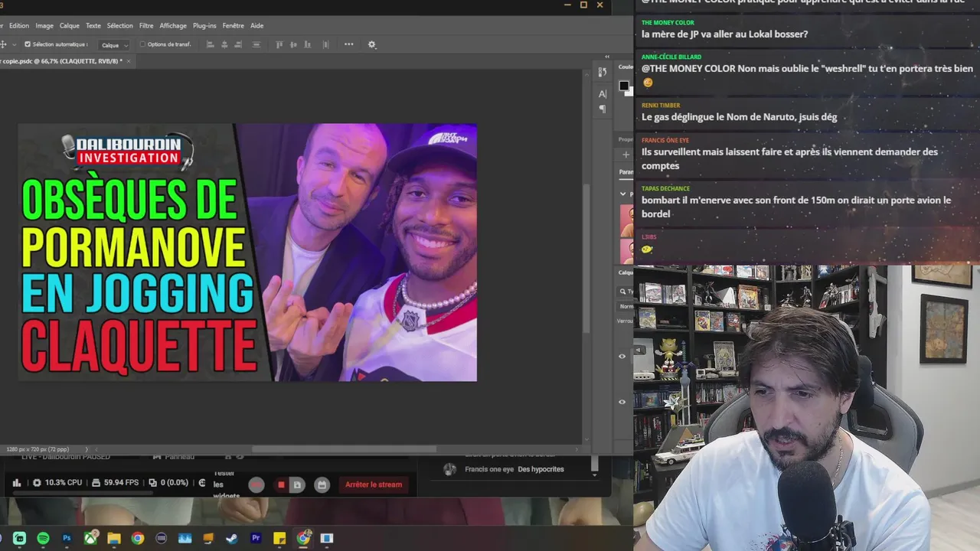The width and height of the screenshot is (980, 551).
Task: Open the Calque auto-select dropdown
Action: (x=115, y=45)
